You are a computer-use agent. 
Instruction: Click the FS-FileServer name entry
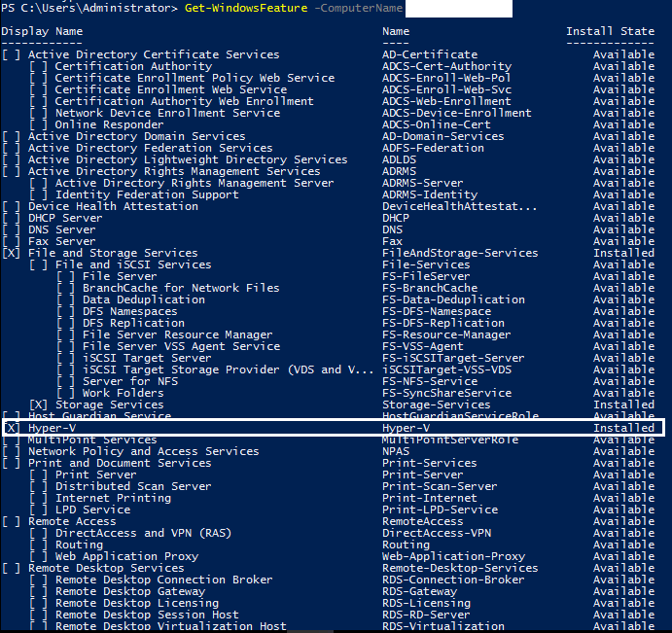tap(426, 276)
